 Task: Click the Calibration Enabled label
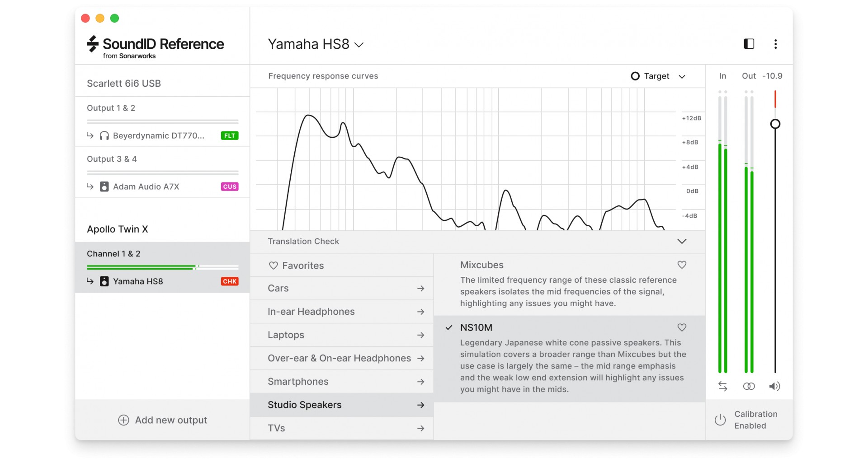click(x=756, y=420)
